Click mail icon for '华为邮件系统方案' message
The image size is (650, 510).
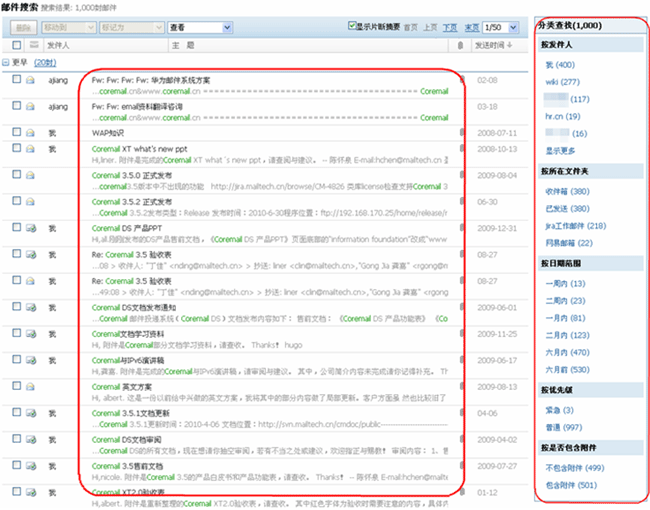(31, 79)
